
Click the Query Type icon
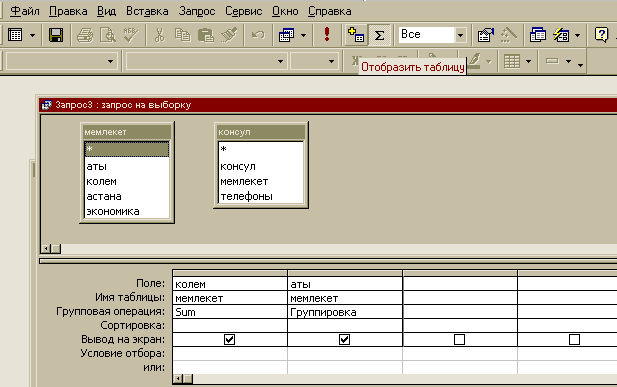[286, 35]
